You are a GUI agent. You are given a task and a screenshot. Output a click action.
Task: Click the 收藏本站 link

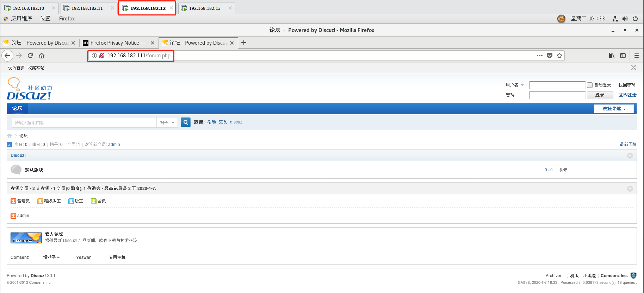point(36,68)
